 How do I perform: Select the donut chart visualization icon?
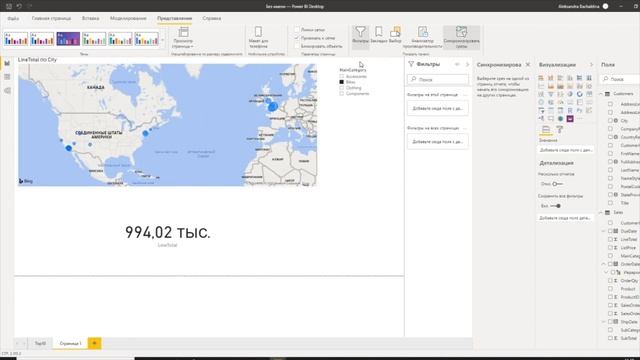pos(580,94)
